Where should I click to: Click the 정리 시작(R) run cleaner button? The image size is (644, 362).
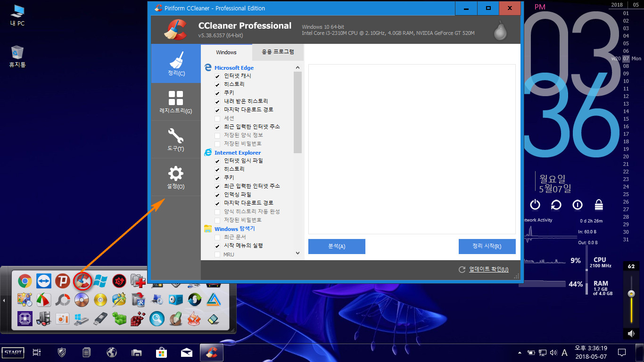click(487, 246)
